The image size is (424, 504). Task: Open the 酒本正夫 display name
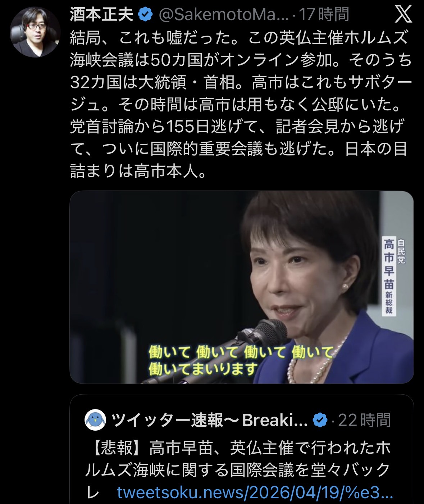tap(102, 15)
